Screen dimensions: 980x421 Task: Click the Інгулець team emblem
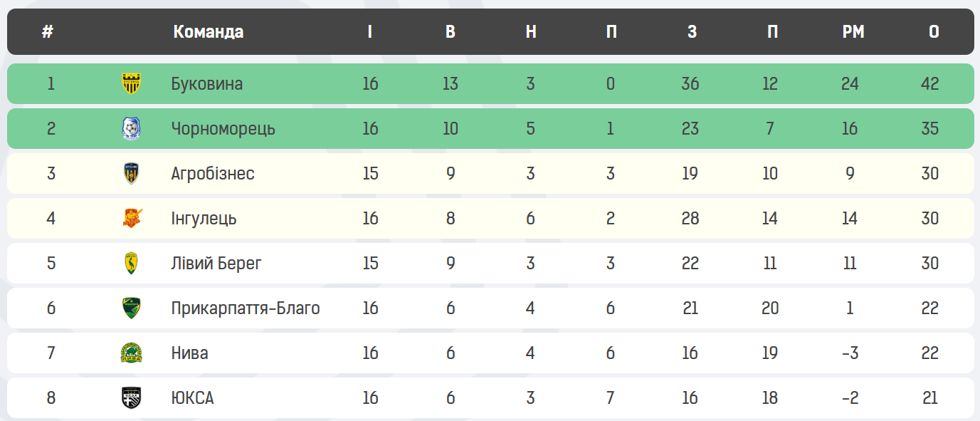point(131,218)
